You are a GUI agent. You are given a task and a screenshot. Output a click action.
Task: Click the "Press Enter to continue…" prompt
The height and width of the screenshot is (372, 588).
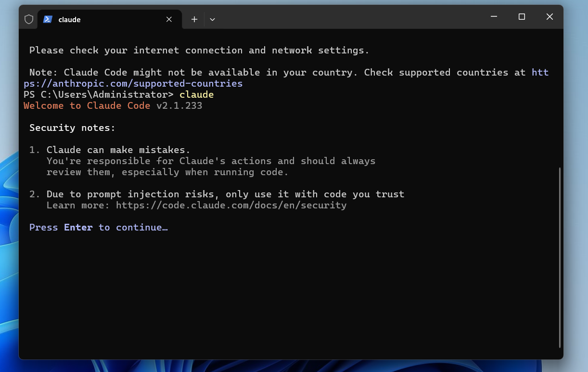[99, 227]
